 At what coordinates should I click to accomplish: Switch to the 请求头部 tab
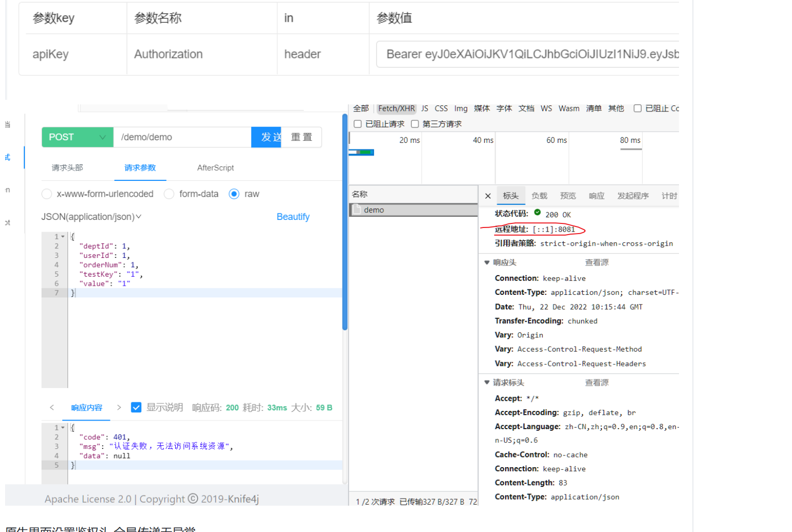(67, 168)
